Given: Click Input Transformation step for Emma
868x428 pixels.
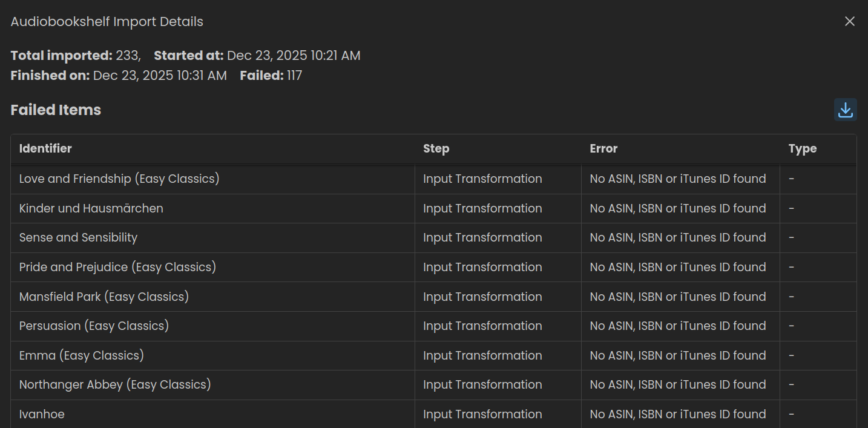Looking at the screenshot, I should 482,356.
